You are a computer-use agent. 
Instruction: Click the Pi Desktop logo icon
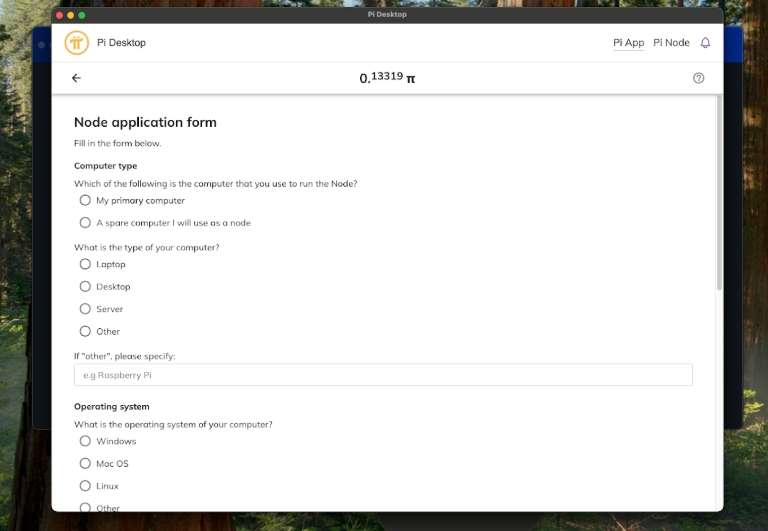pyautogui.click(x=77, y=43)
